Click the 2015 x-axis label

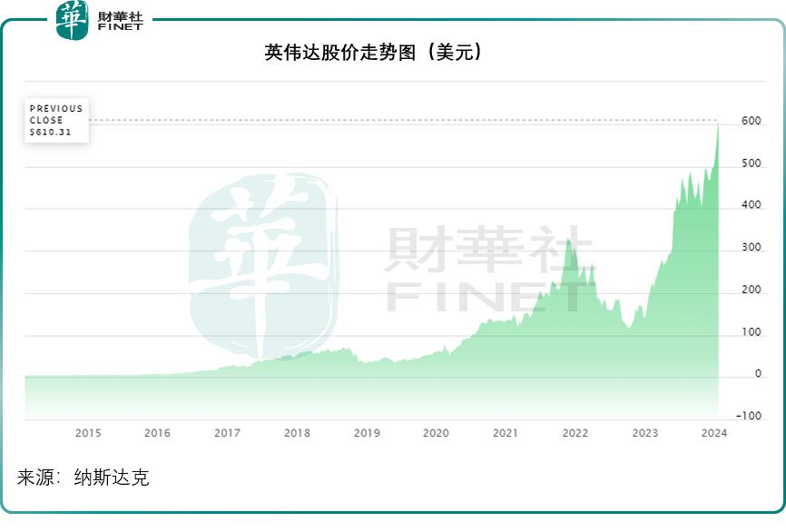88,433
